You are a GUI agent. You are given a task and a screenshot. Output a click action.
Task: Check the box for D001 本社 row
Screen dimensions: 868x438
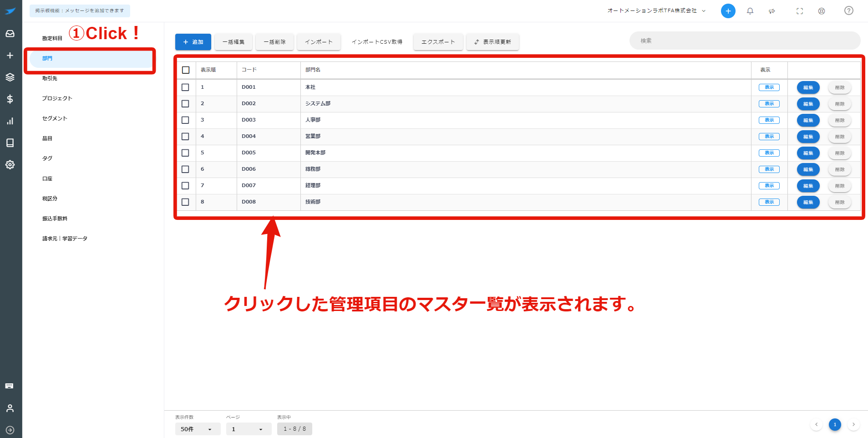[x=185, y=87]
